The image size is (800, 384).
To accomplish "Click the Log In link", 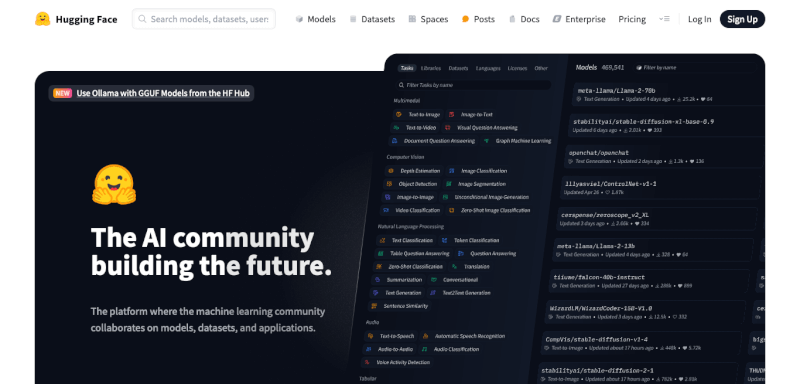I will point(699,19).
